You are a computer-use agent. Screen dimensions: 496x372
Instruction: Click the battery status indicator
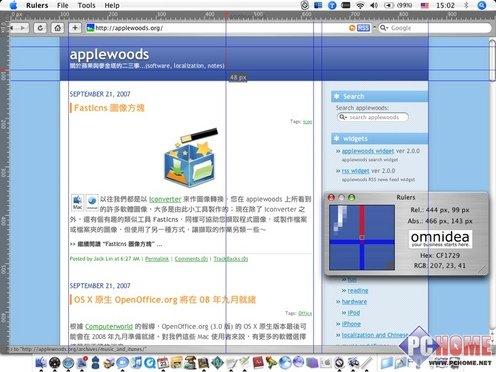pos(398,5)
